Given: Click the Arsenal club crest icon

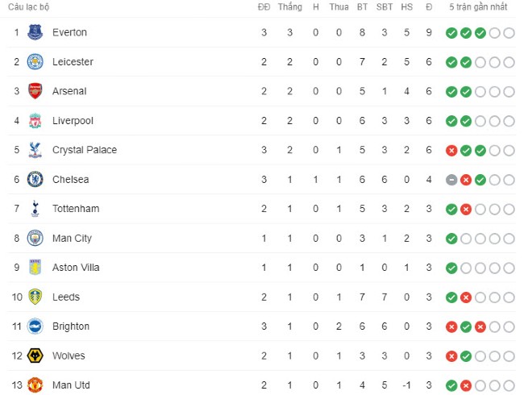Looking at the screenshot, I should [x=35, y=92].
